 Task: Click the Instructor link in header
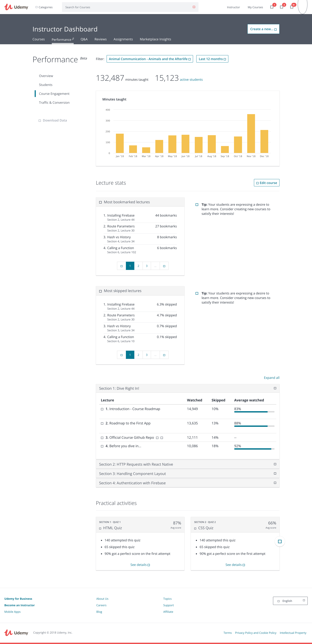click(x=233, y=7)
